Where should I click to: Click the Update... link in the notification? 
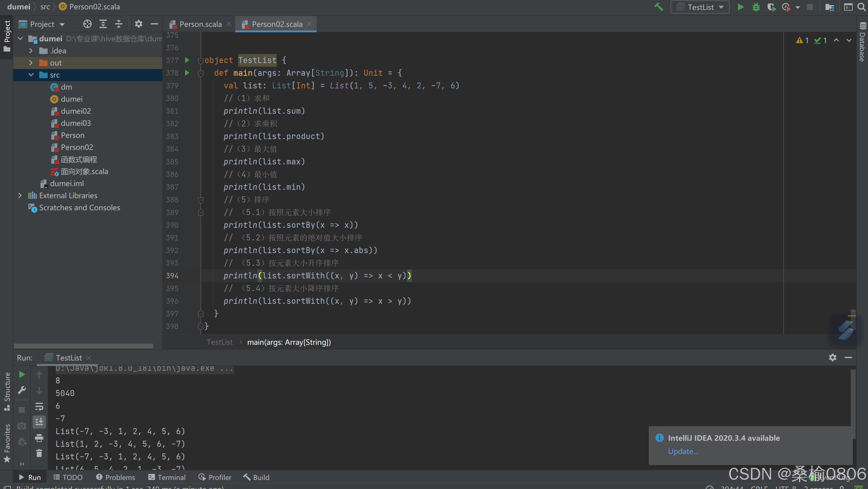tap(683, 451)
